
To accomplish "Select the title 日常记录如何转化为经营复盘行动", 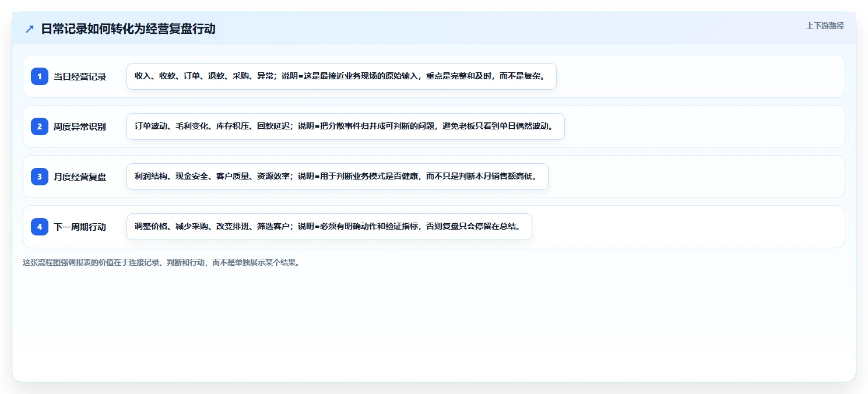I will 128,29.
